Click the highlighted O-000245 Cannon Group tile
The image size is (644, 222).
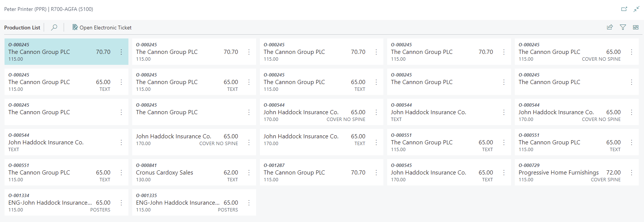66,52
